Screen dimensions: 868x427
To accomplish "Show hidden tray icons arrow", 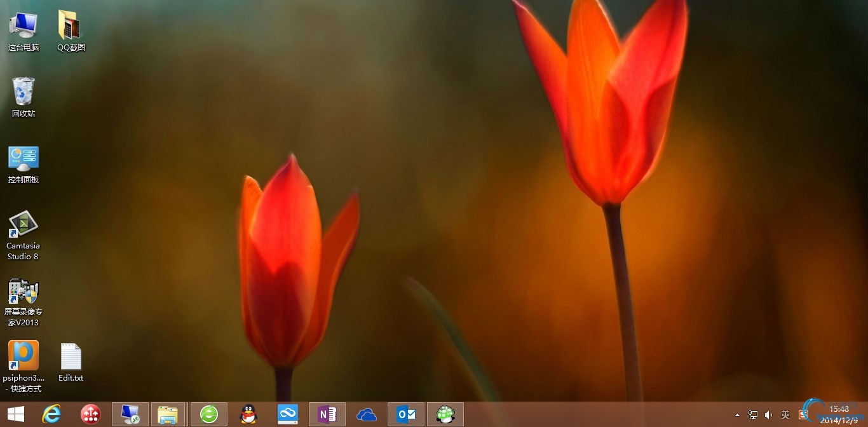I will click(737, 415).
